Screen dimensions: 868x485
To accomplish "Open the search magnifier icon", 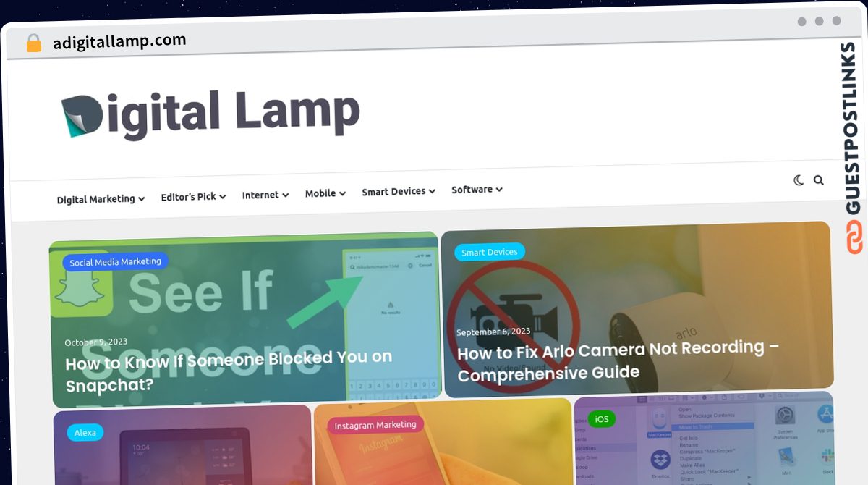I will [819, 180].
